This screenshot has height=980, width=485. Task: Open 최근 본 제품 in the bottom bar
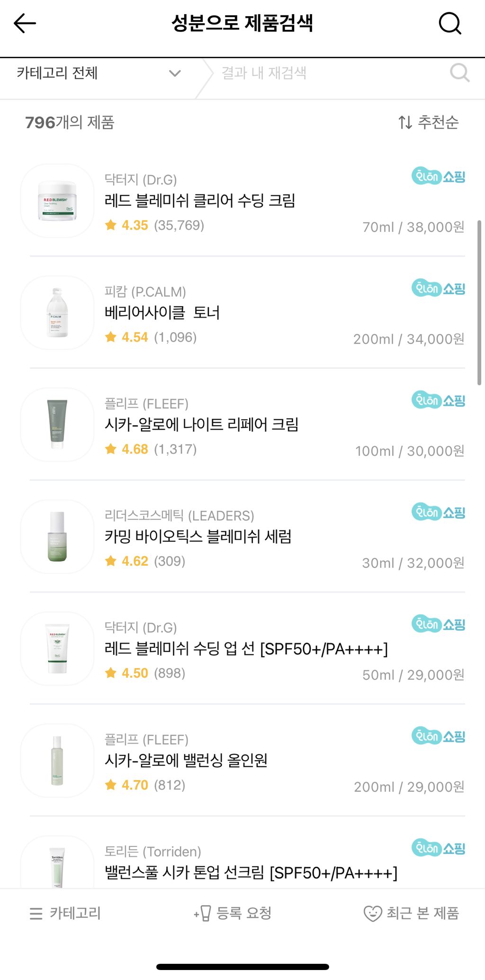point(411,913)
